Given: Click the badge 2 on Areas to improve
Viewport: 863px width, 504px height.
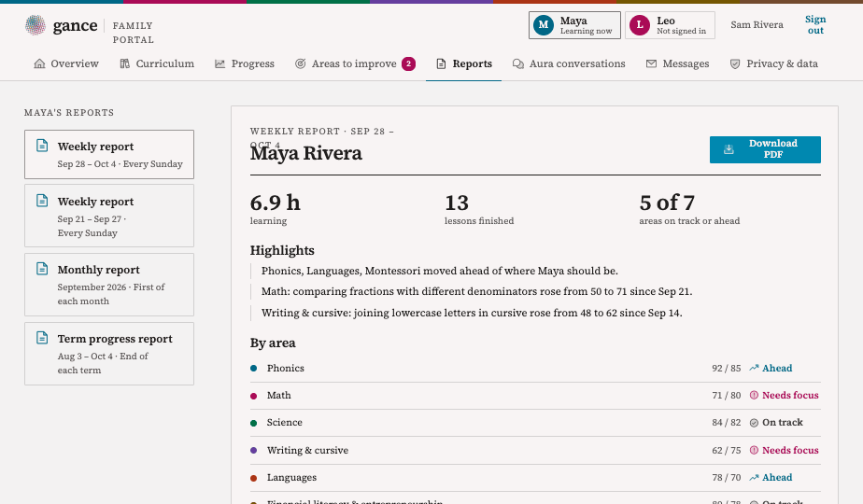Looking at the screenshot, I should (408, 63).
